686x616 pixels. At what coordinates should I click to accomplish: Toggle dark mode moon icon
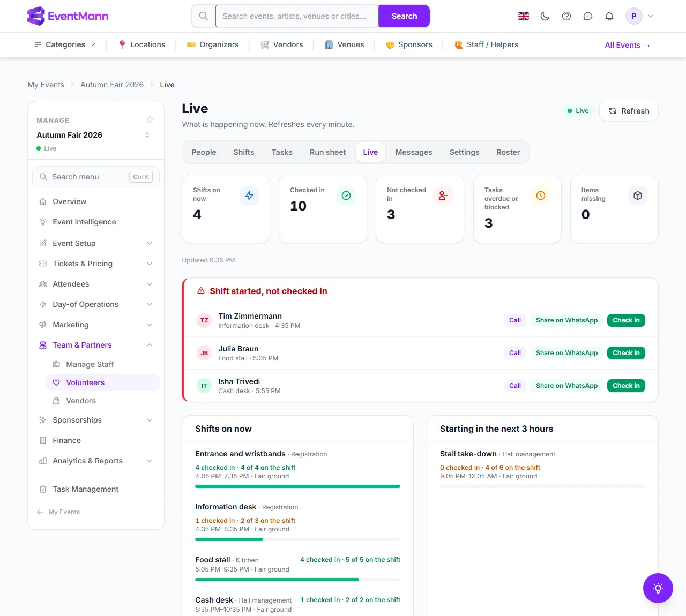coord(545,16)
